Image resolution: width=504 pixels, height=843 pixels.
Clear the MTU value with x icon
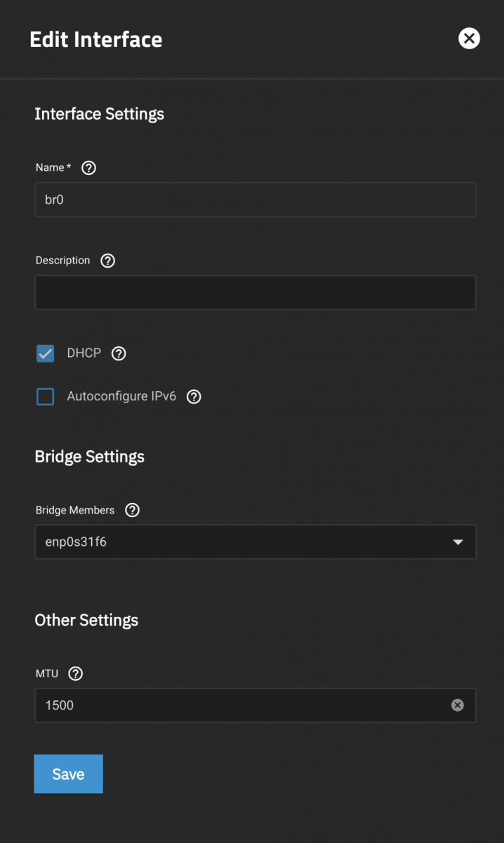click(458, 705)
